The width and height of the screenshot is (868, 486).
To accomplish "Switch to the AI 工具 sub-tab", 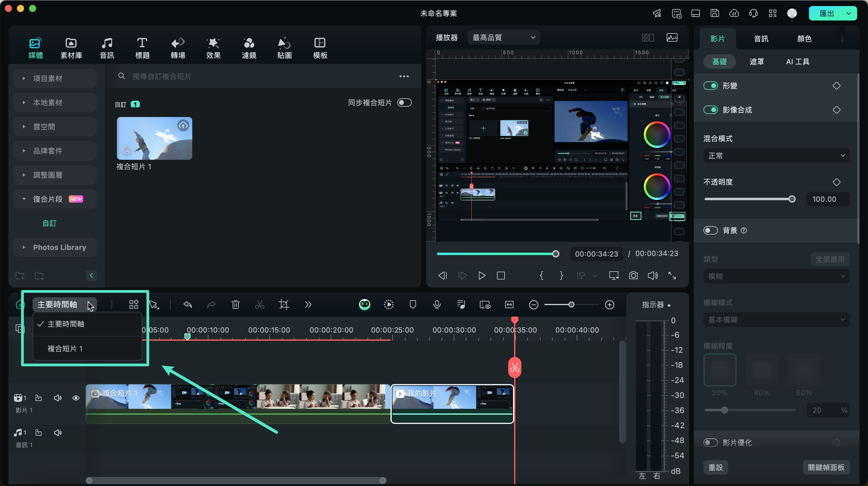I will (x=797, y=62).
